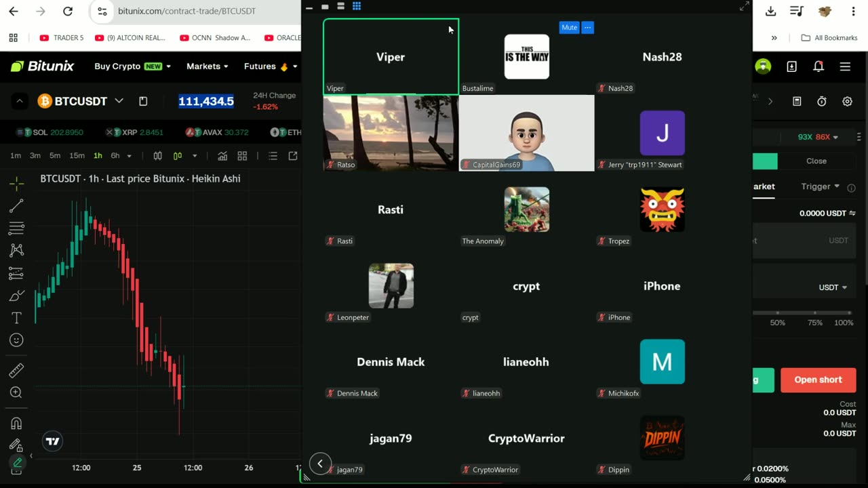The height and width of the screenshot is (488, 868).
Task: Switch chart to 1h timeframe
Action: [98, 156]
